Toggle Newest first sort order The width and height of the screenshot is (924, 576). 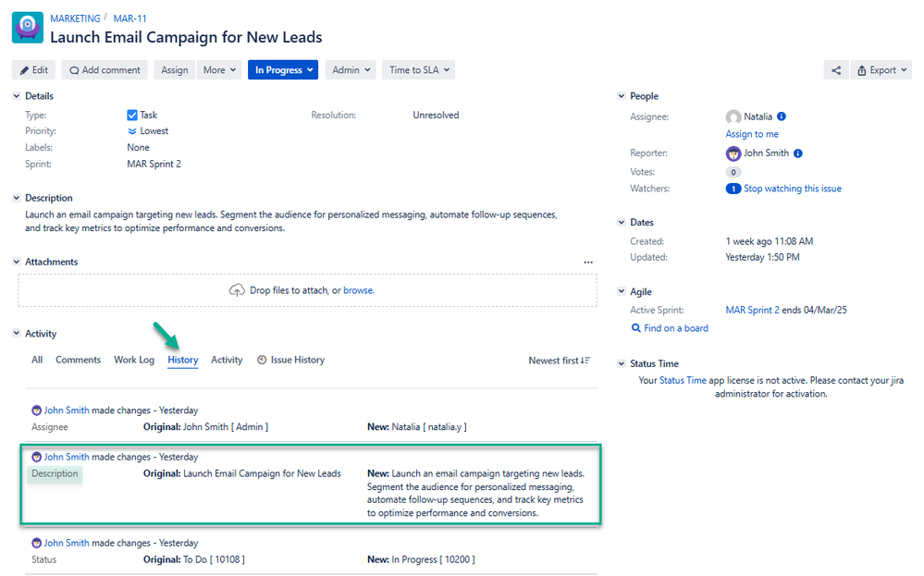pos(559,361)
